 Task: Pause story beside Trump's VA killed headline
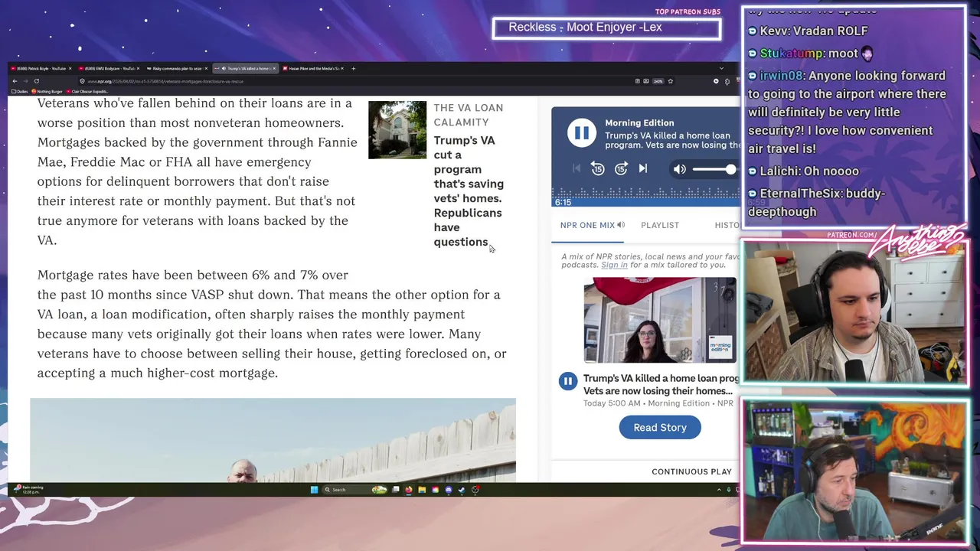[x=568, y=381]
